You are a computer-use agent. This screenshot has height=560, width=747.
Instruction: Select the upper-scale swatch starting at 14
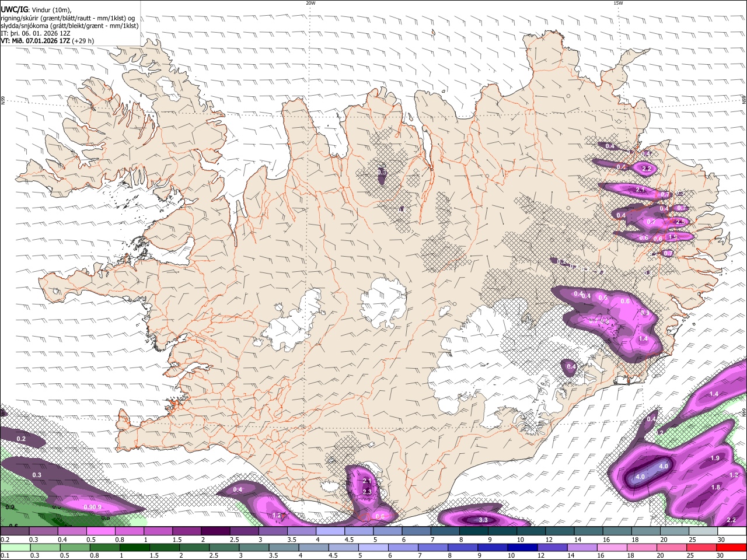588,531
